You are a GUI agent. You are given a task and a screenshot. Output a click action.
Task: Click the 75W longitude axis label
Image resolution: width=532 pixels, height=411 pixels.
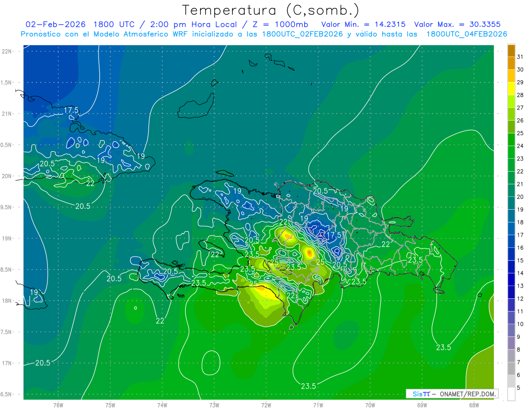tap(110, 405)
